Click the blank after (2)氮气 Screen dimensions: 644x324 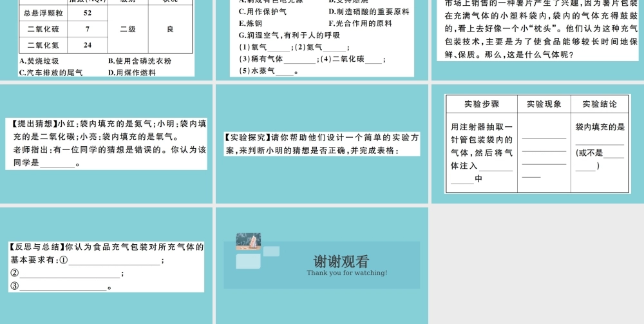335,48
